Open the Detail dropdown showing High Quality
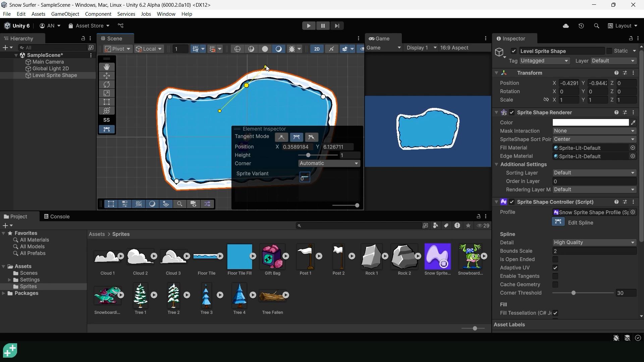 tap(594, 243)
